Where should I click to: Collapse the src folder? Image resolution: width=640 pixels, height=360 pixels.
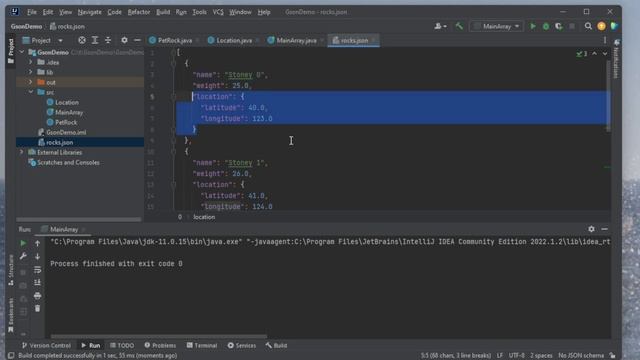(x=31, y=92)
